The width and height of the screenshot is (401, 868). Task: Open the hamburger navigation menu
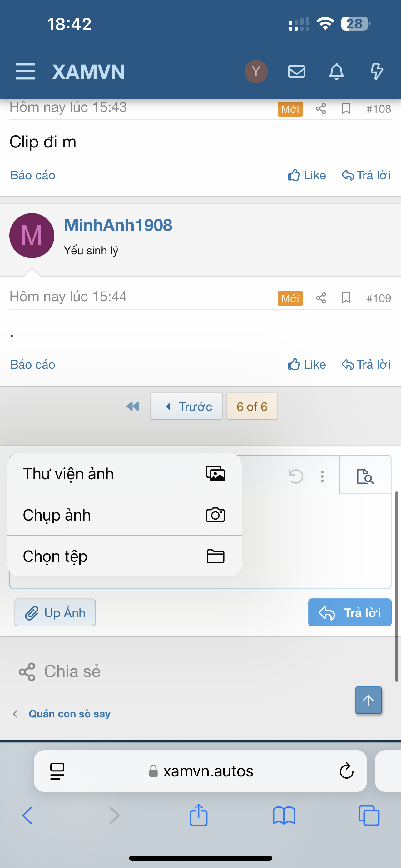coord(25,71)
